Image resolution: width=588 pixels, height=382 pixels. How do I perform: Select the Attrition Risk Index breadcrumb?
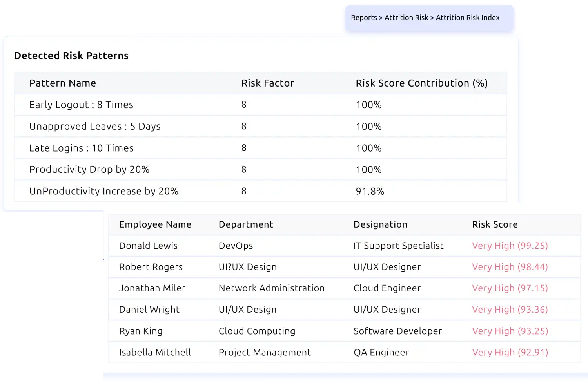point(468,18)
